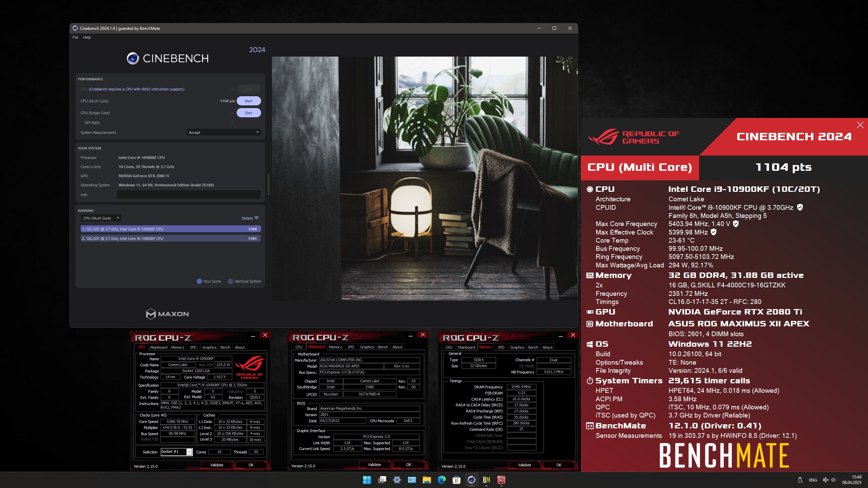The height and width of the screenshot is (488, 868).
Task: Click the Cinebench left panel scrollbar
Action: tap(268, 185)
